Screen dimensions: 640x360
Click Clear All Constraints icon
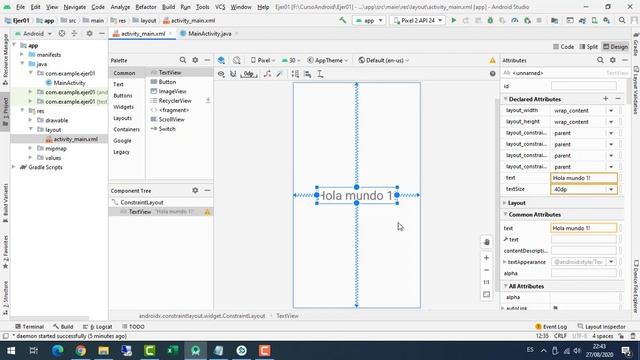267,74
